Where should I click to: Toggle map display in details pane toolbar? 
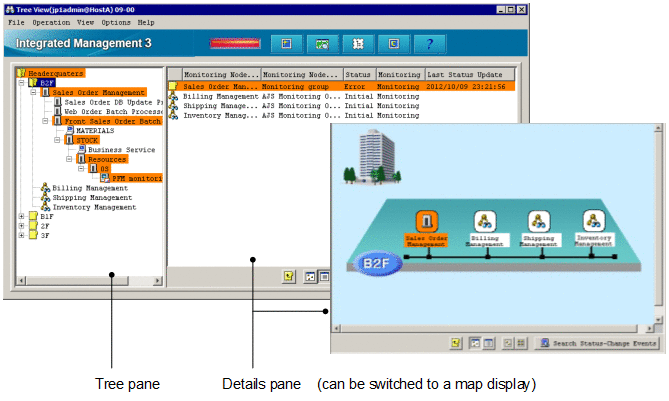point(310,277)
